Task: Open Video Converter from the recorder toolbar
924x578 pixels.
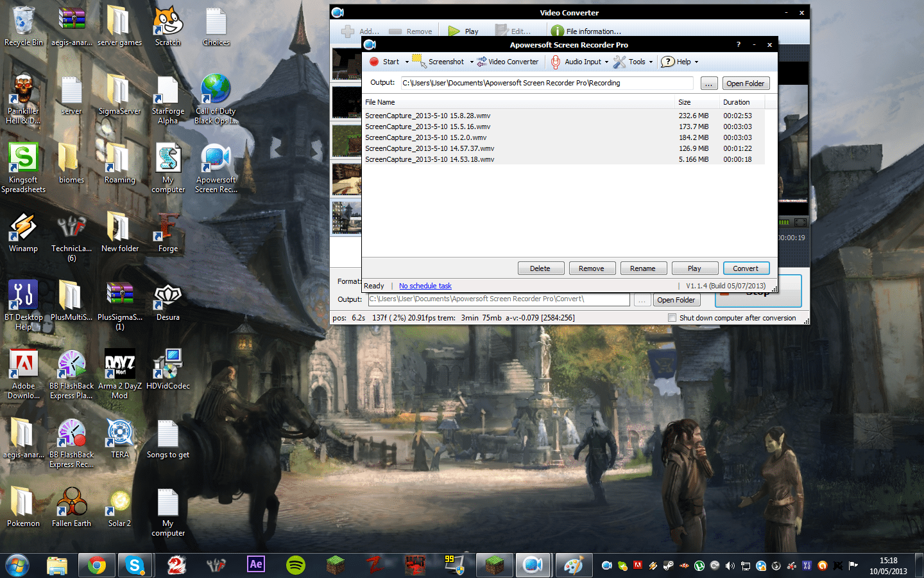Action: (508, 62)
